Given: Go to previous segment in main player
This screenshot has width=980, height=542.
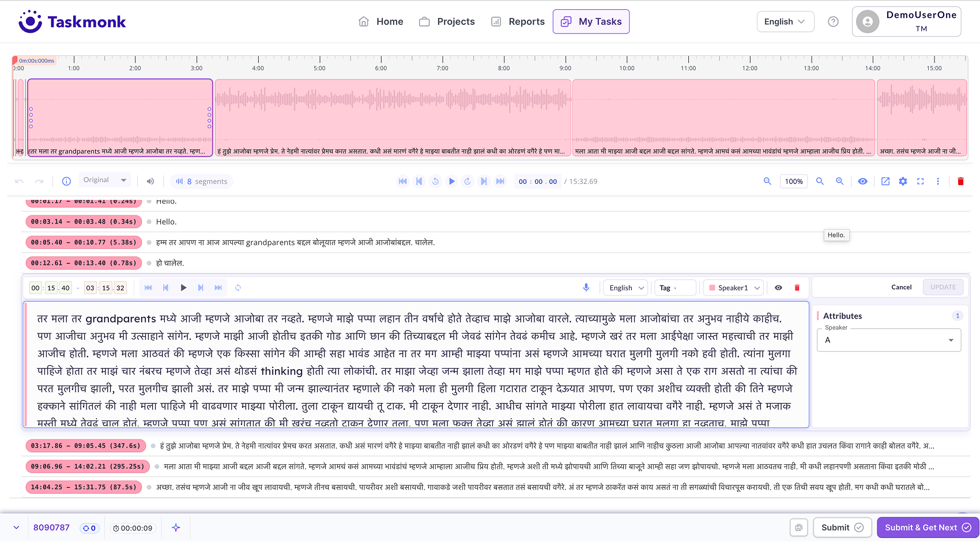Looking at the screenshot, I should coord(419,181).
